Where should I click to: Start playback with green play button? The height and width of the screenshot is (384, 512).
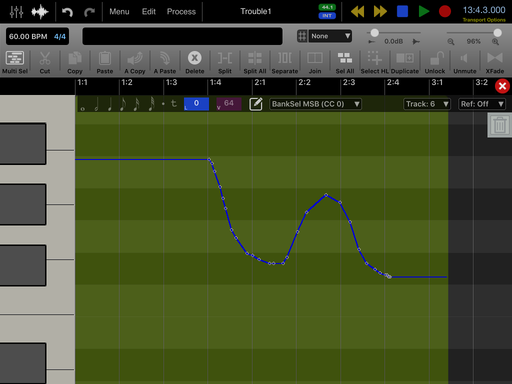(424, 11)
